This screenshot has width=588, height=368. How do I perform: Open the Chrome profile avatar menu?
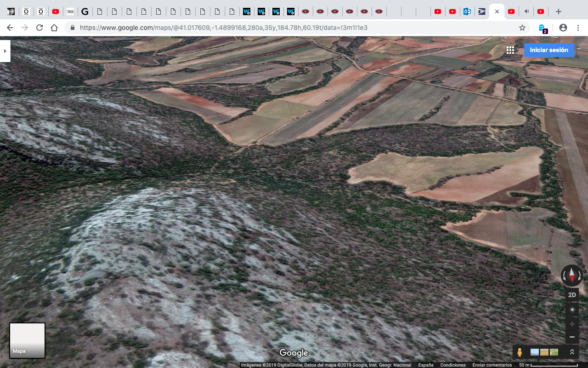[x=563, y=28]
